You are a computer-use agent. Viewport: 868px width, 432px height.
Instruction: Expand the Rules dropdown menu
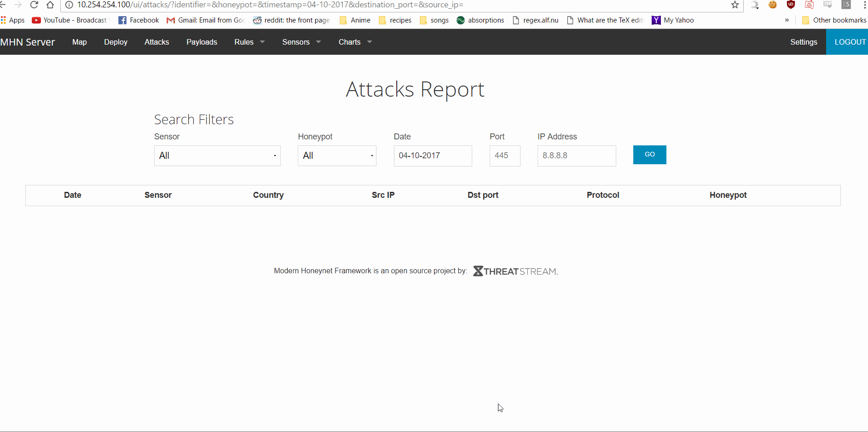(x=249, y=42)
